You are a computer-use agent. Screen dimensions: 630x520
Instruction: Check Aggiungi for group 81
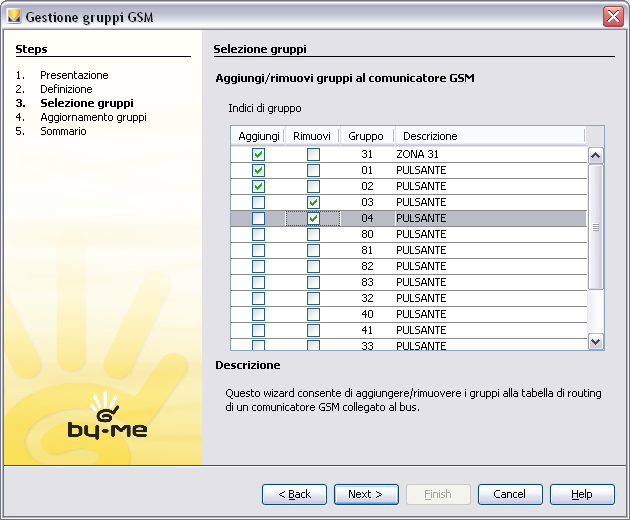(258, 250)
